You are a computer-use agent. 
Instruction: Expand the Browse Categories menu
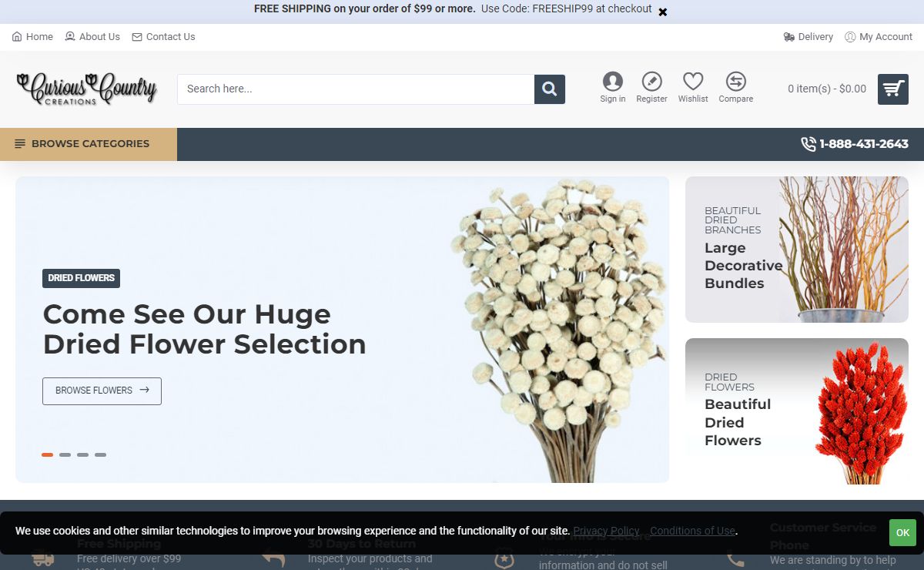coord(89,144)
